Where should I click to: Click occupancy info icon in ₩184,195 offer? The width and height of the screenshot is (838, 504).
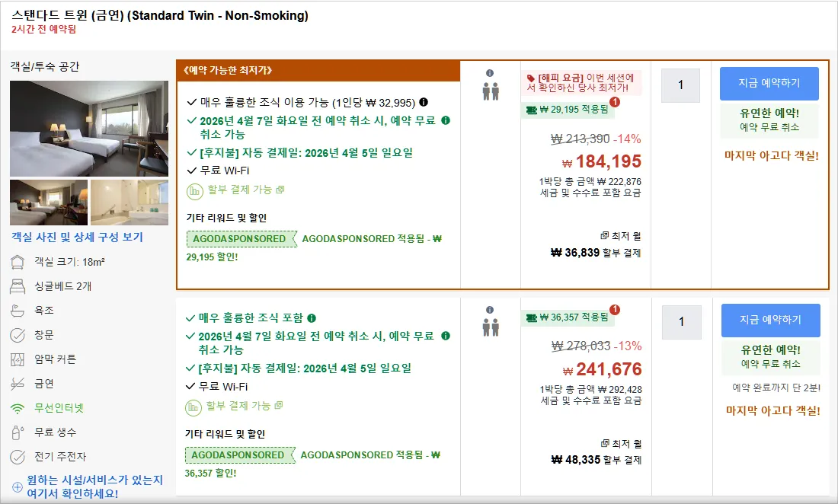click(x=490, y=73)
